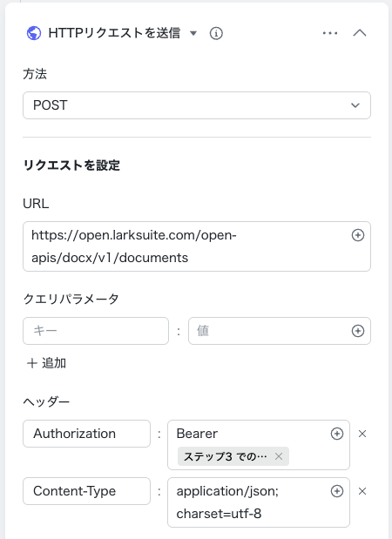This screenshot has height=539, width=392.
Task: Edit the Content-Type header key field
Action: pos(86,491)
